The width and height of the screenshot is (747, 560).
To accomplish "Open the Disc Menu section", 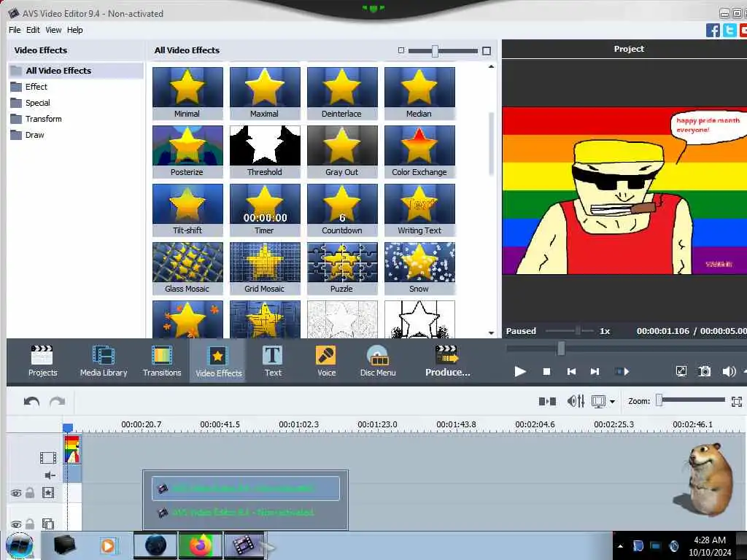I will click(x=378, y=362).
